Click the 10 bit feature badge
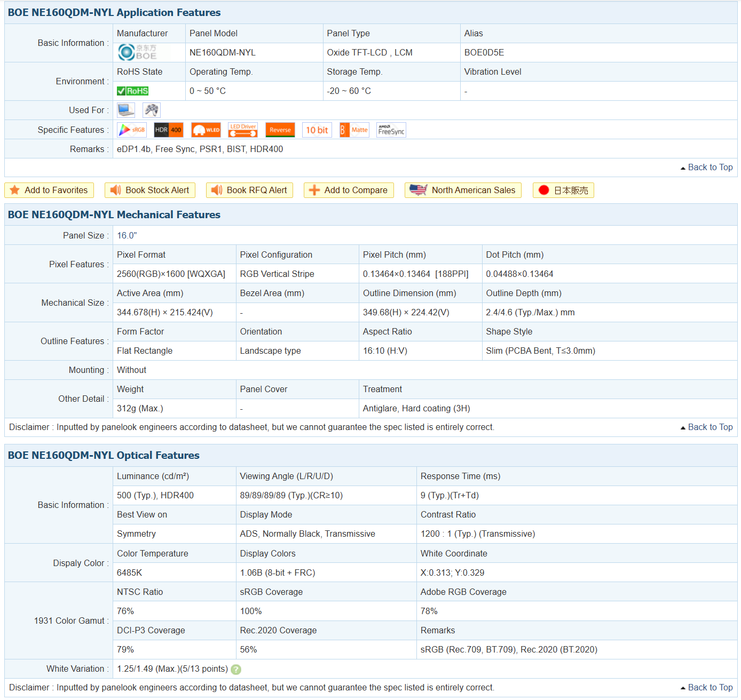741x700 pixels. click(317, 130)
